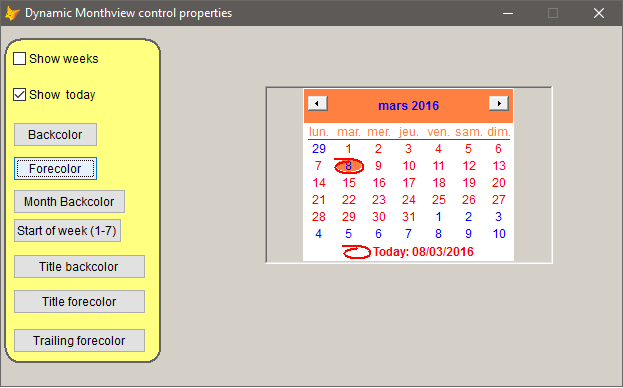Select day 18 in the calendar
The height and width of the screenshot is (388, 623).
[439, 183]
